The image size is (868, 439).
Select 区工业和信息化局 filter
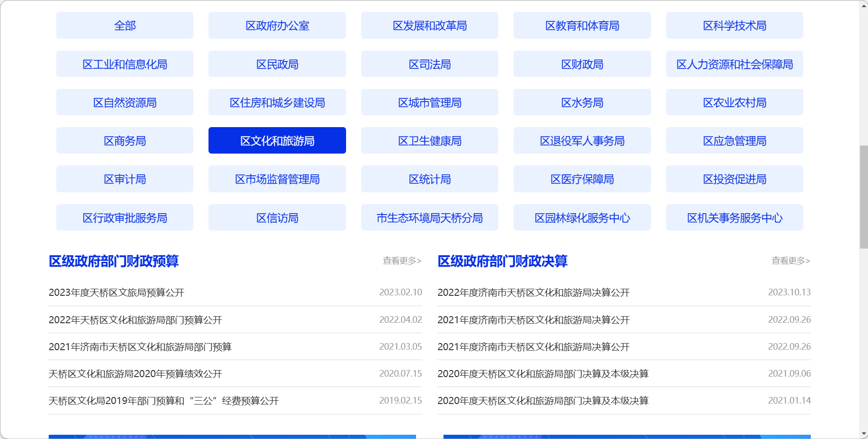125,64
